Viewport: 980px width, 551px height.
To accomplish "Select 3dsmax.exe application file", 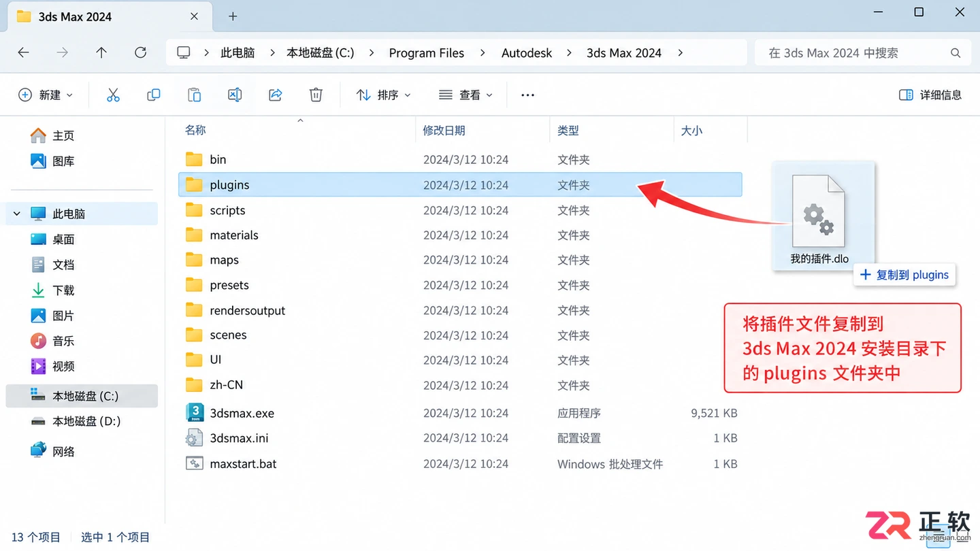I will pyautogui.click(x=460, y=413).
